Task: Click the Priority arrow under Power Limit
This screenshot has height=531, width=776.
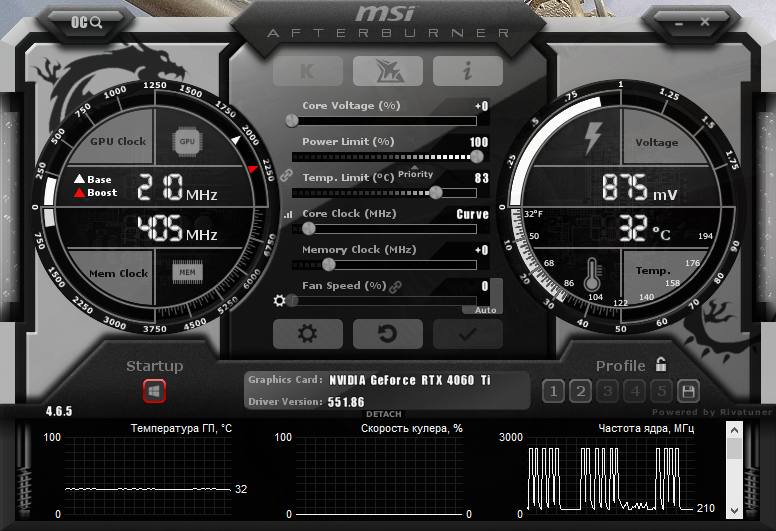Action: [x=415, y=167]
